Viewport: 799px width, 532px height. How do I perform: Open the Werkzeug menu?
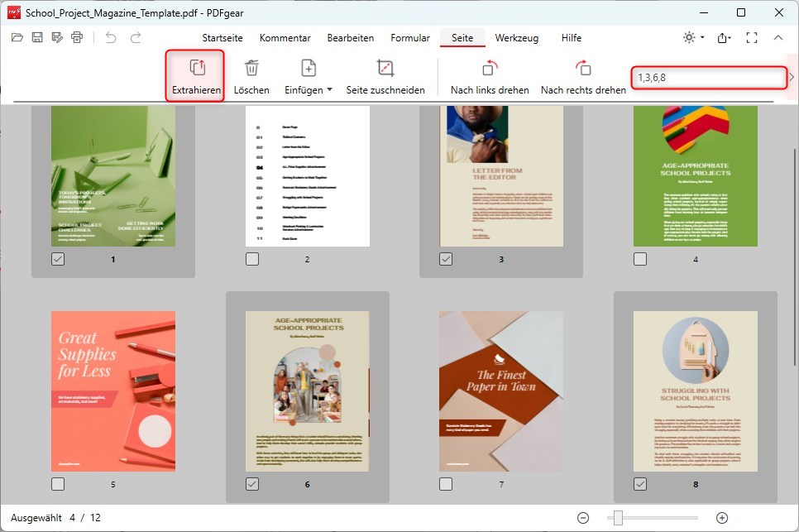(517, 37)
